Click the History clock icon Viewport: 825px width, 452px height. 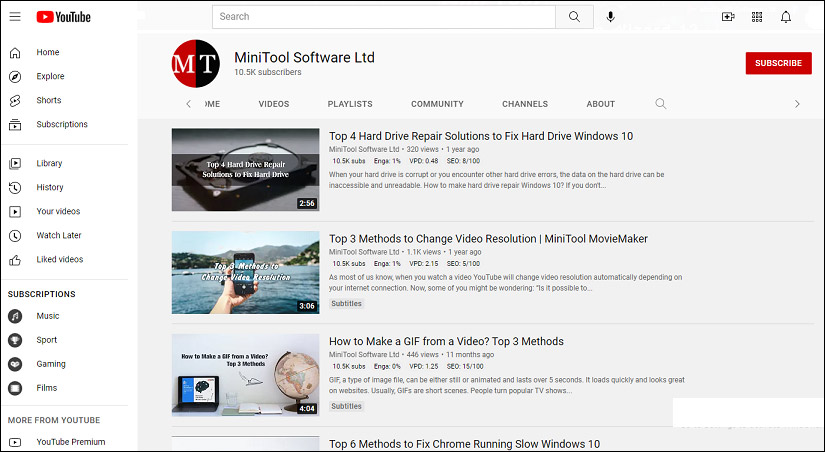click(x=15, y=187)
